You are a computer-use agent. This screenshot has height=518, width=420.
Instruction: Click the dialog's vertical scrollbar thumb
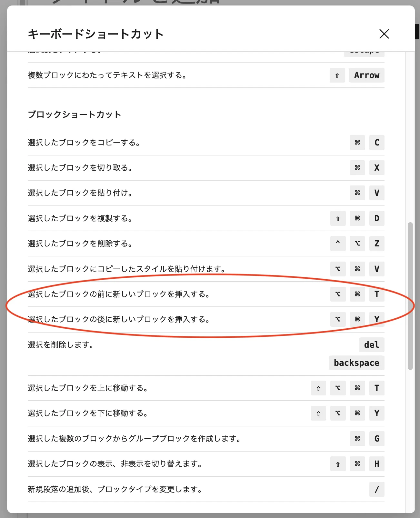(410, 296)
